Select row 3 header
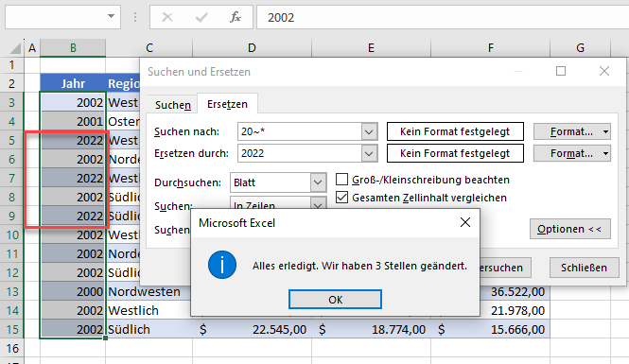 click(12, 102)
